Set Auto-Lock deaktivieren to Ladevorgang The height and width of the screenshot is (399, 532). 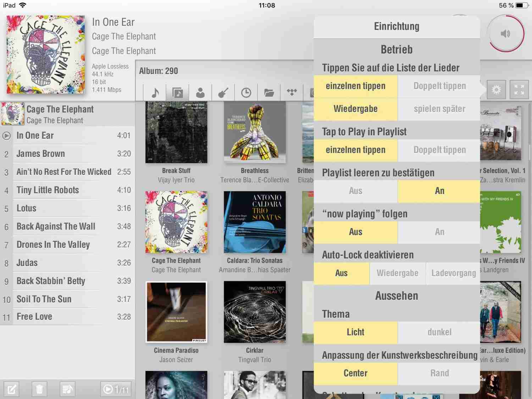tap(453, 273)
